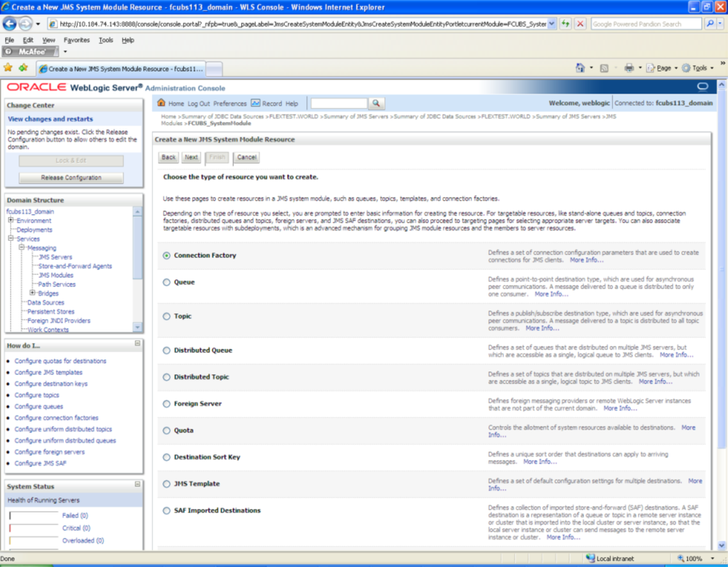Select the Distributed Topic radio button

(x=167, y=377)
